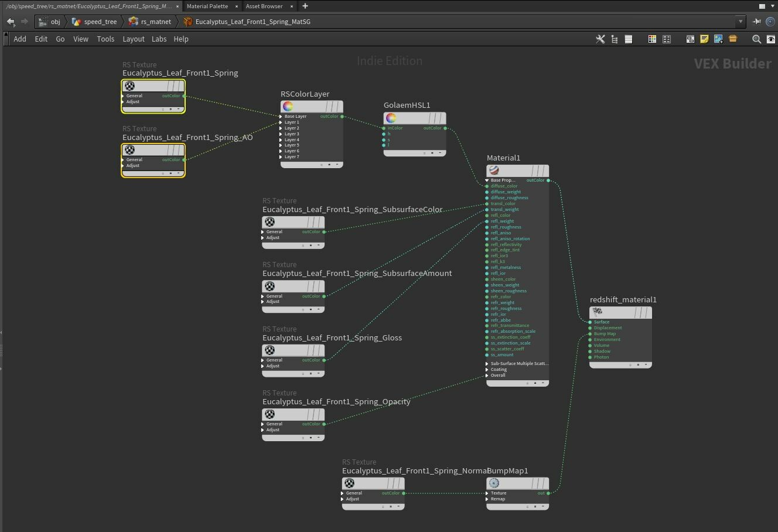
Task: Click the add background image icon
Action: tap(718, 39)
